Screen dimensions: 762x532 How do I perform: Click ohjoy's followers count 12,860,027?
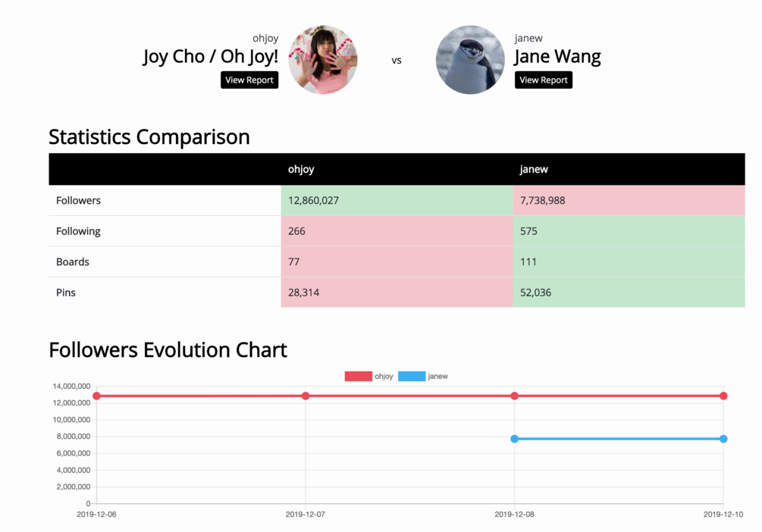tap(313, 200)
